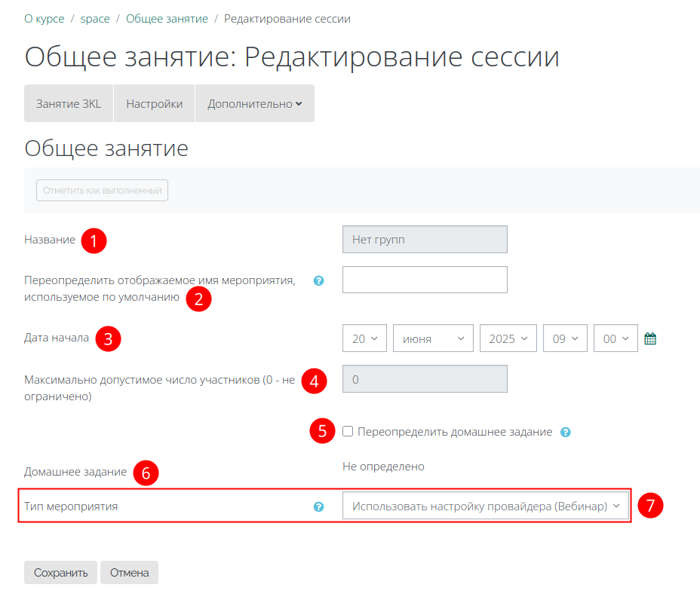Click Редактирование сессии breadcrumb text
The height and width of the screenshot is (603, 700).
(x=287, y=19)
